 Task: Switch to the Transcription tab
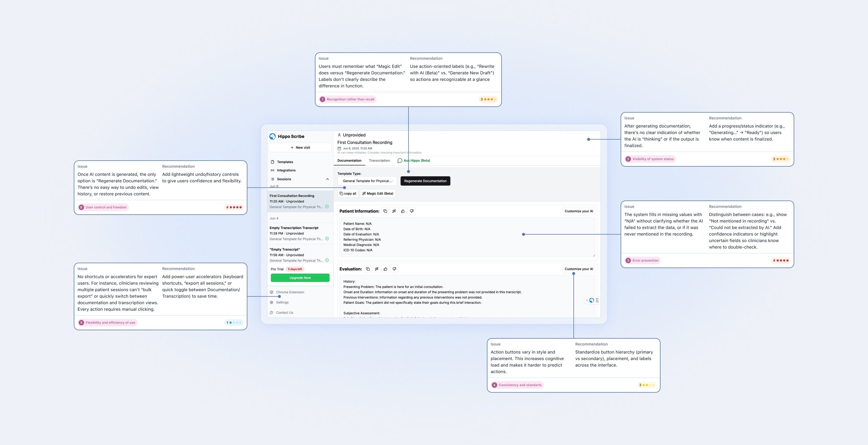click(x=379, y=160)
